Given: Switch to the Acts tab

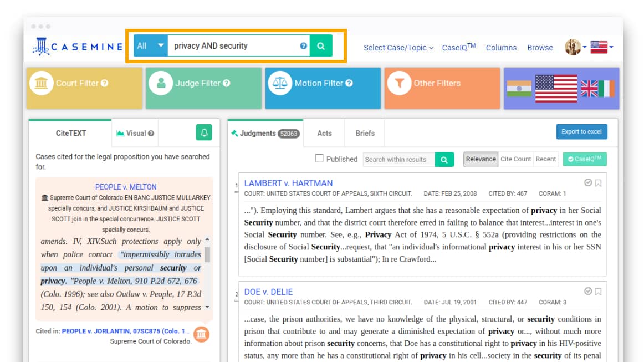Looking at the screenshot, I should click(x=324, y=133).
